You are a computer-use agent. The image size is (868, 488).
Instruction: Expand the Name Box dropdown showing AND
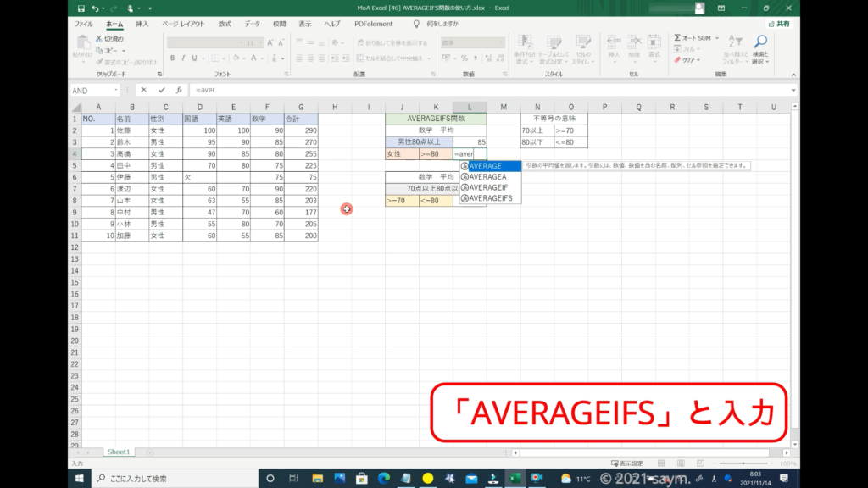tap(116, 90)
